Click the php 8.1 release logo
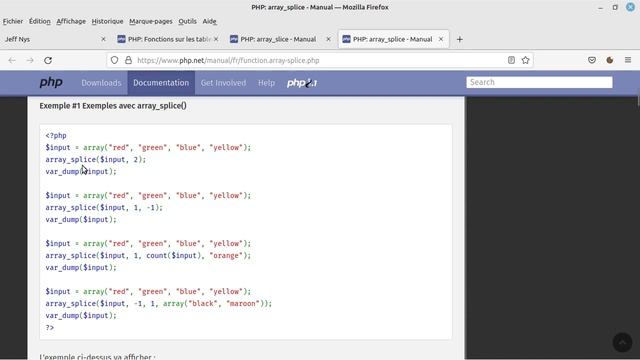The height and width of the screenshot is (360, 640). click(302, 83)
